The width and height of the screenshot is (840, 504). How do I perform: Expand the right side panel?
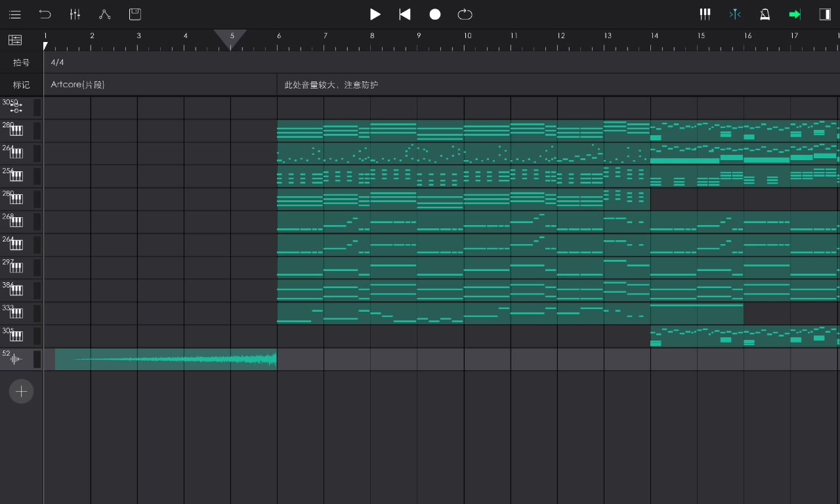click(825, 14)
